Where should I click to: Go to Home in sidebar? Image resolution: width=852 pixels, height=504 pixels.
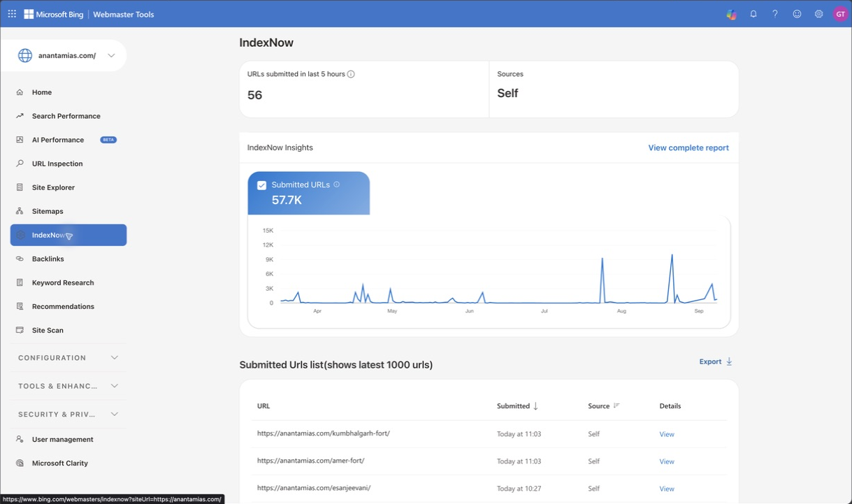42,92
